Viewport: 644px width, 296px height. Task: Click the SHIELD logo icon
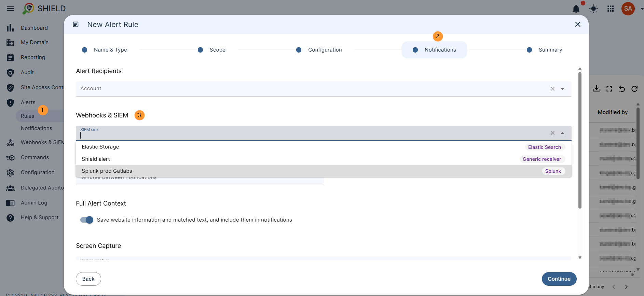[28, 9]
